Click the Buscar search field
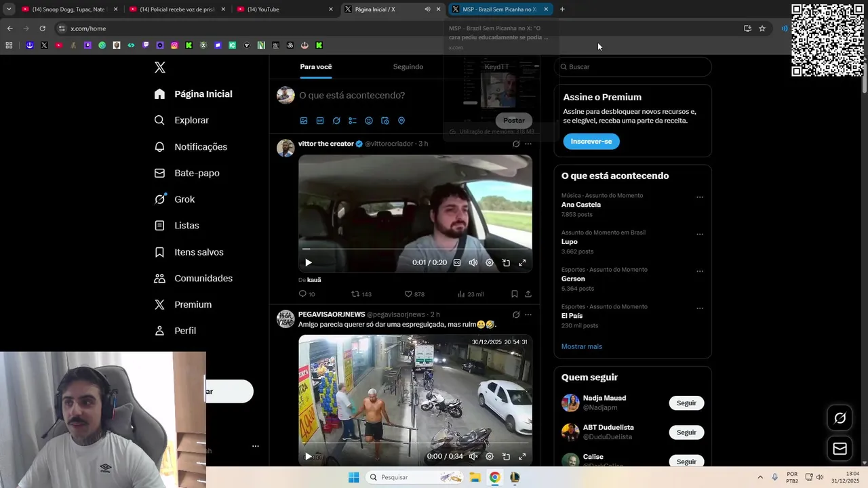The height and width of the screenshot is (488, 868). (x=633, y=67)
